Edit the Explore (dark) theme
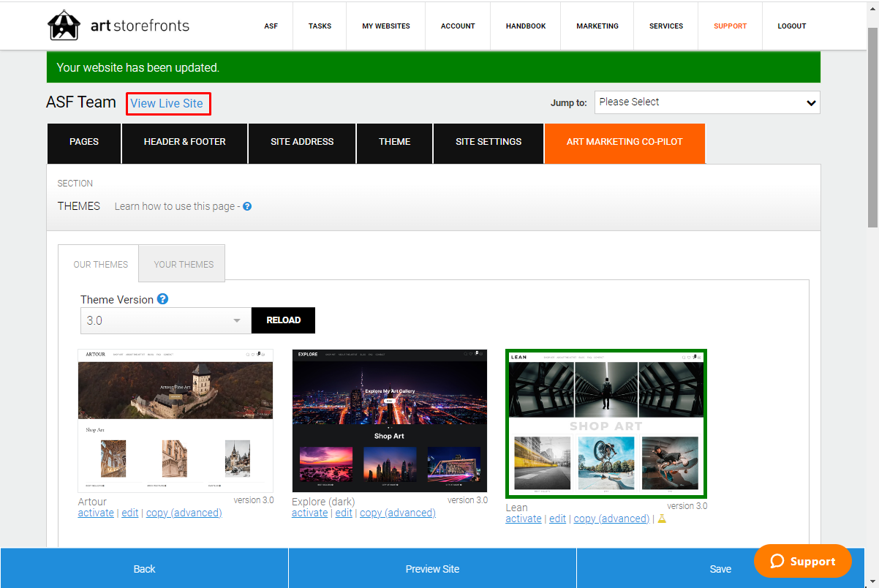This screenshot has width=879, height=588. 344,513
